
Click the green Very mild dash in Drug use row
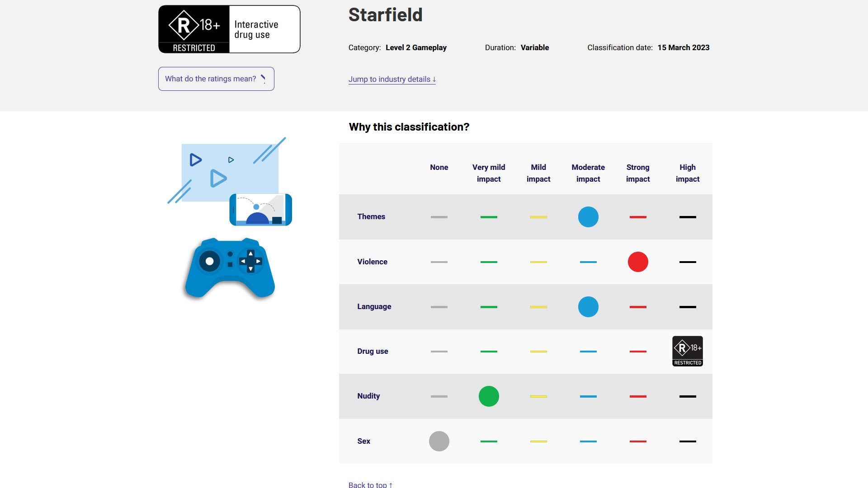pos(489,352)
